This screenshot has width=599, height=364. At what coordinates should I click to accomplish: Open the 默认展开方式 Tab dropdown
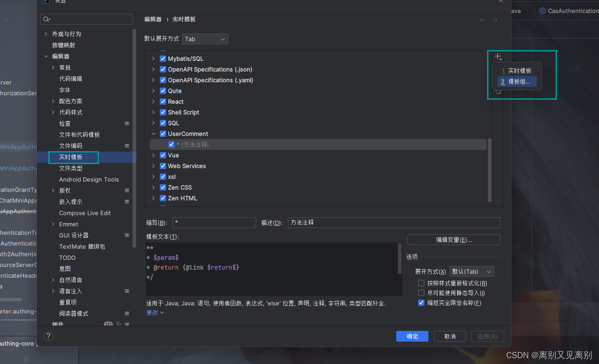(205, 39)
